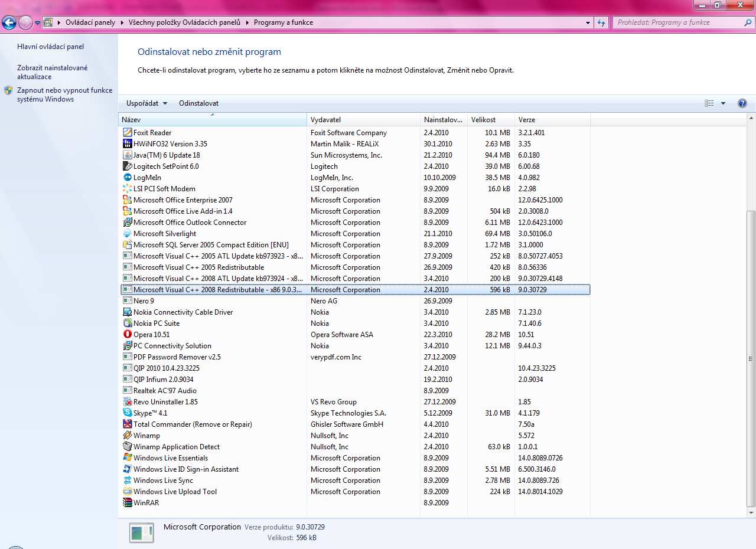Click the Windows Live Essentials icon
The height and width of the screenshot is (549, 756).
[x=127, y=458]
